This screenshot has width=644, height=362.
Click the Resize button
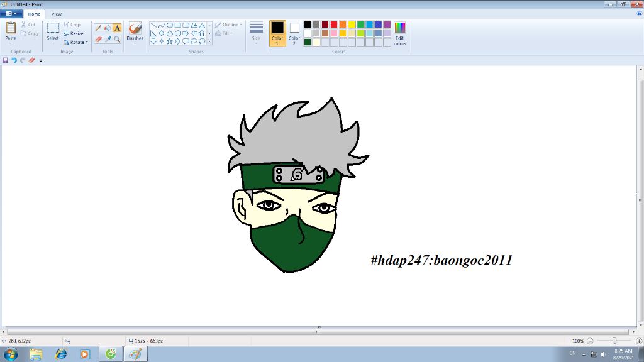tap(74, 34)
